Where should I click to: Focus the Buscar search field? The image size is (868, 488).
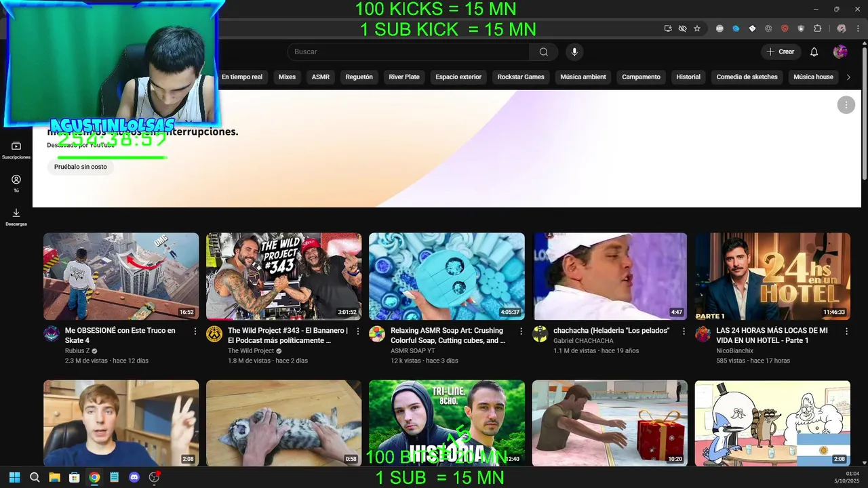pyautogui.click(x=408, y=52)
